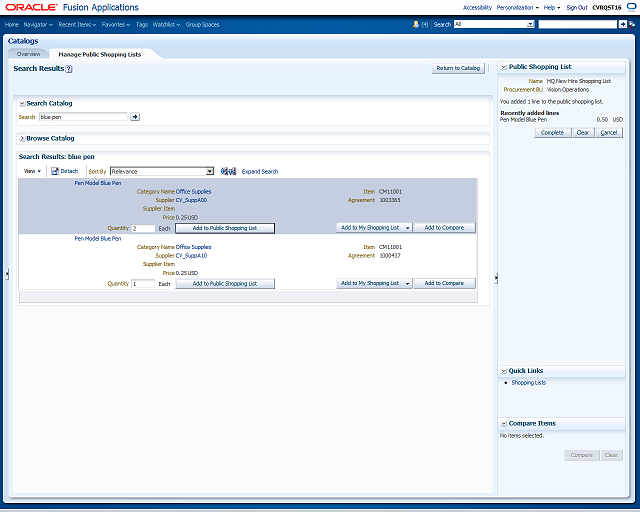This screenshot has height=512, width=640.
Task: Collapse the Public Shopping List panel
Action: tap(504, 67)
